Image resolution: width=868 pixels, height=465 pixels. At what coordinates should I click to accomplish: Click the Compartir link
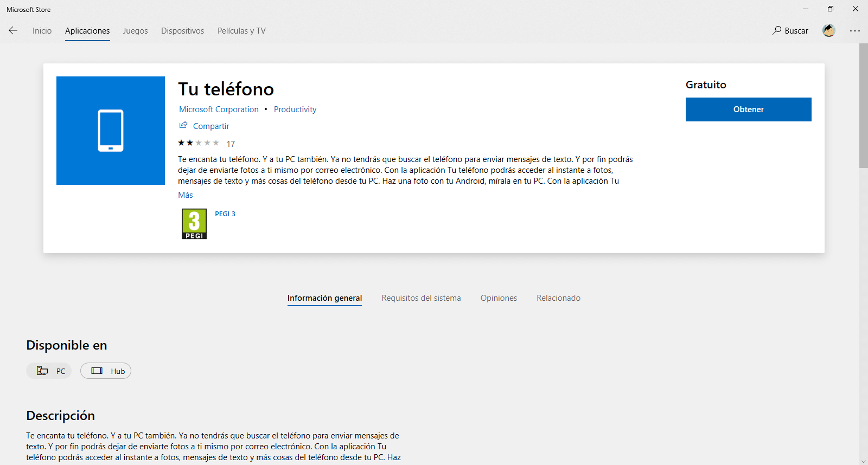coord(211,126)
